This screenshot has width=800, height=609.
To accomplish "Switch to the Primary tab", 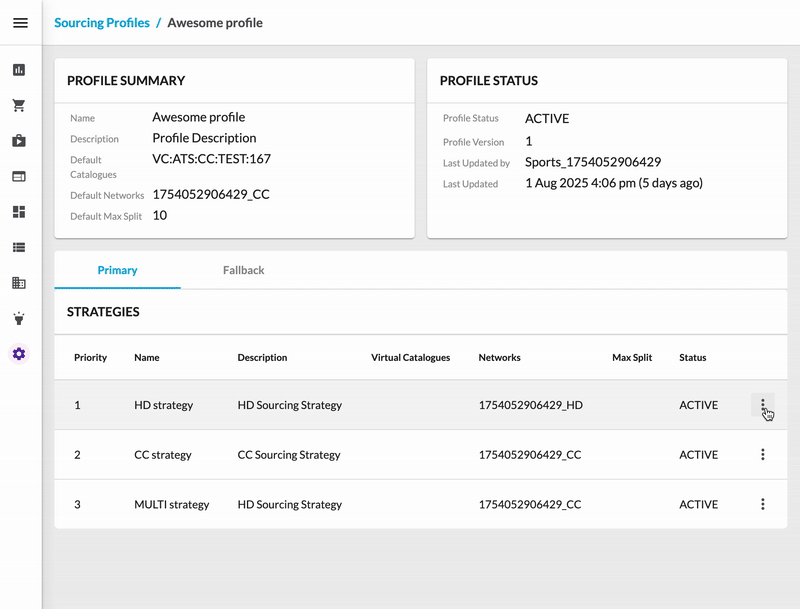I will 117,270.
